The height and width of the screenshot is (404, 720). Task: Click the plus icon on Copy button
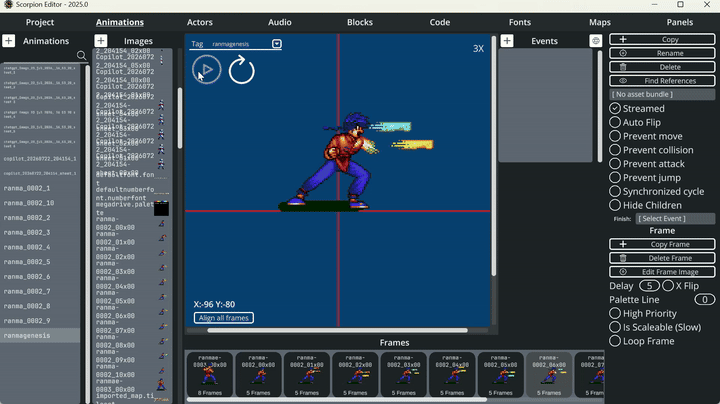pos(623,39)
